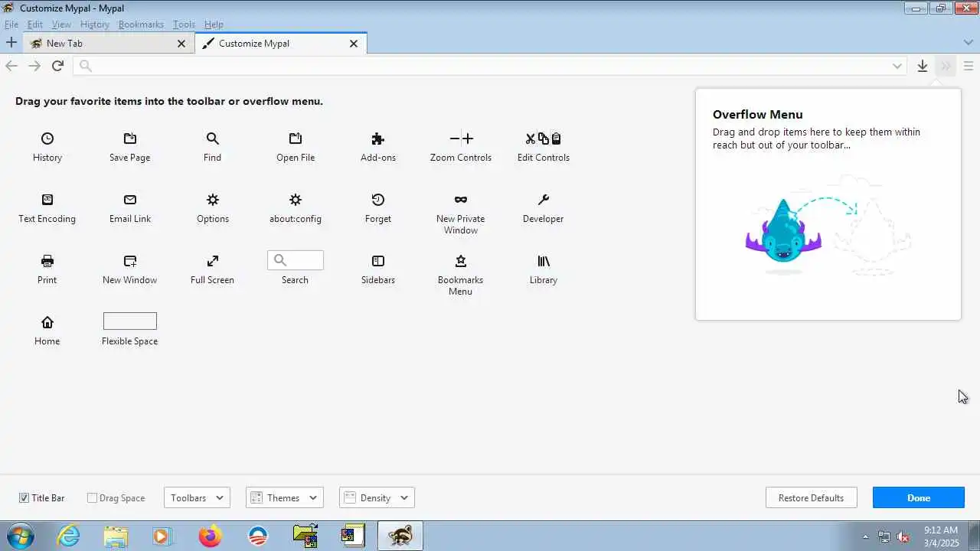Open the Density dropdown
The height and width of the screenshot is (551, 980).
[x=377, y=498]
